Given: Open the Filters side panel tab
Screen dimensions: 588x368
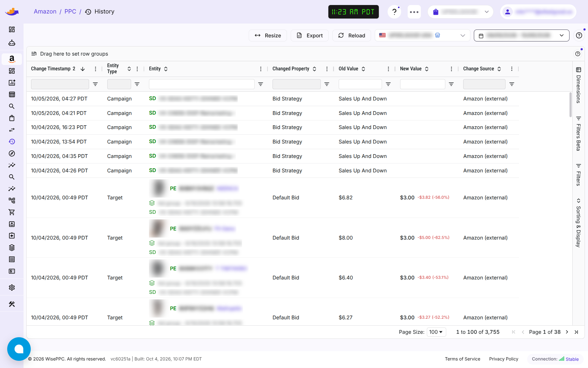Looking at the screenshot, I should 579,175.
